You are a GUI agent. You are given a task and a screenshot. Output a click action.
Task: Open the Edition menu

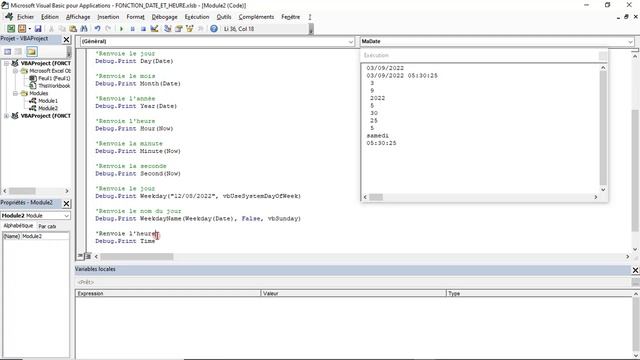[x=50, y=17]
